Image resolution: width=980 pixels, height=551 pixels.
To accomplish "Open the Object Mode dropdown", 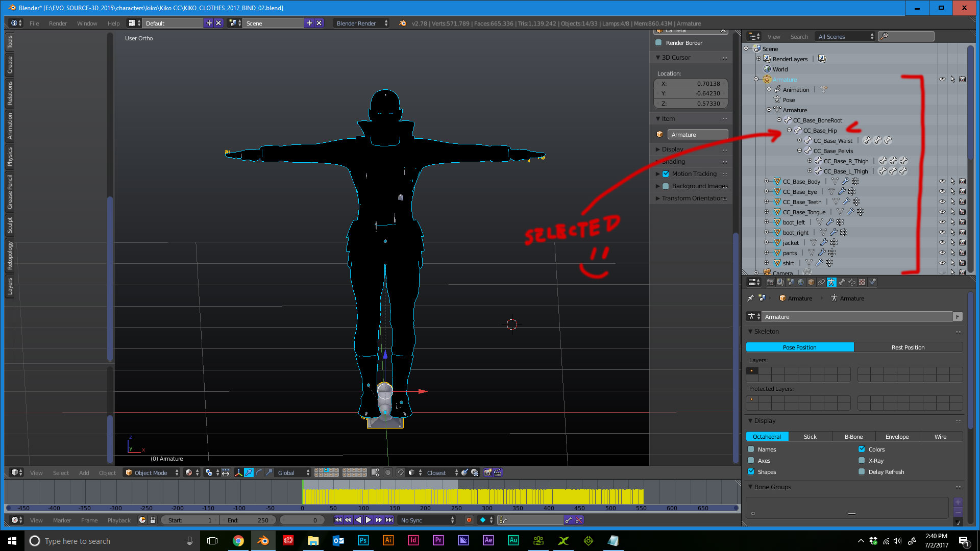I will (152, 472).
